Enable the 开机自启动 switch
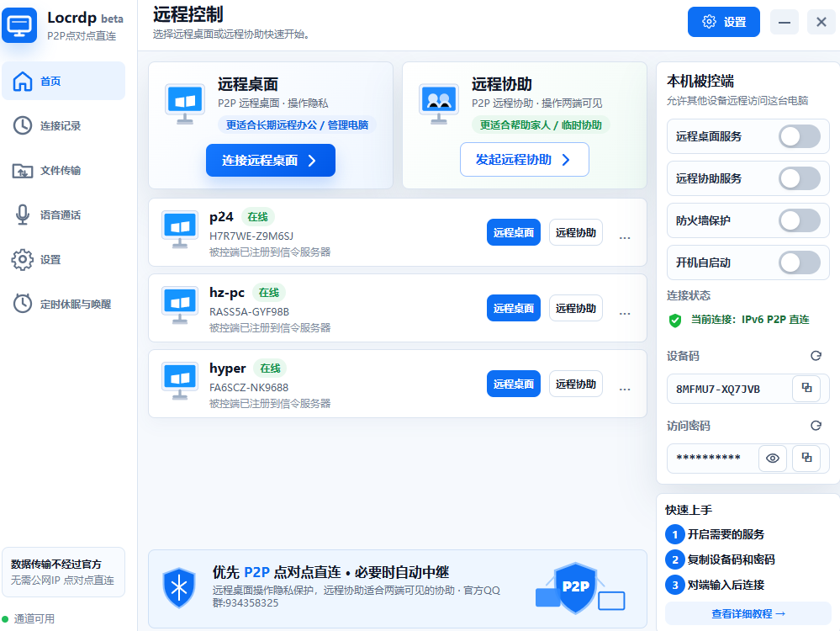Screen dimensions: 840x631 (800, 262)
